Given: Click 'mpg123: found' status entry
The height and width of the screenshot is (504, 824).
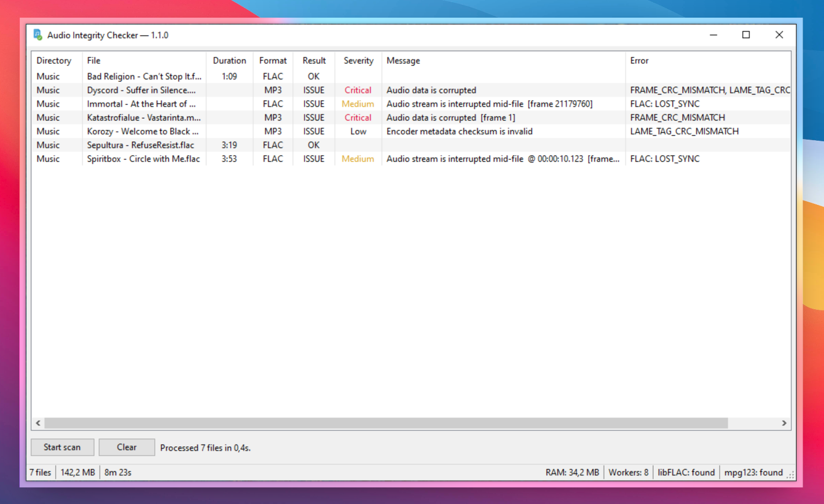Looking at the screenshot, I should click(x=753, y=472).
